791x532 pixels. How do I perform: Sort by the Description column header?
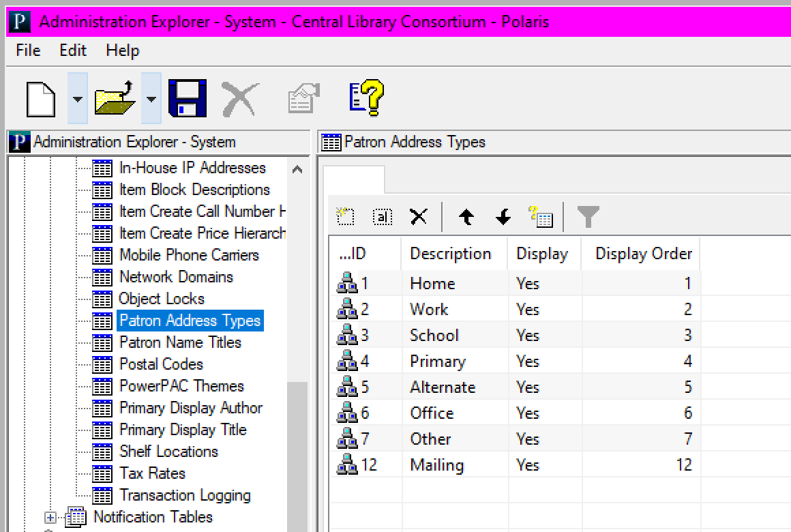[x=455, y=253]
